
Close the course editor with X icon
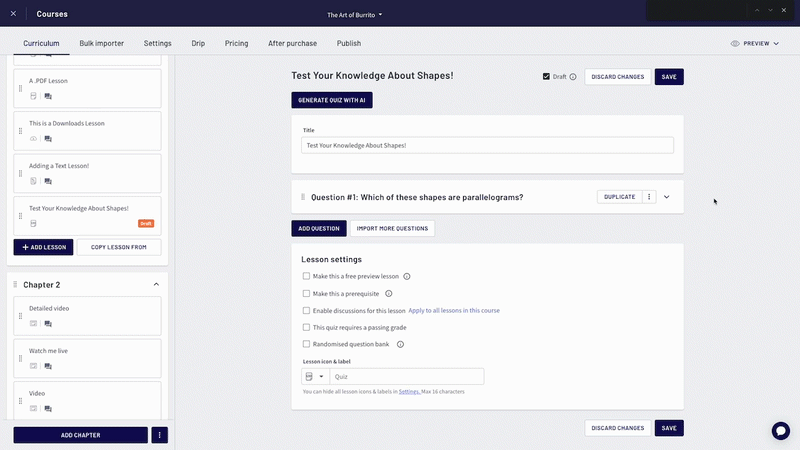tap(13, 14)
